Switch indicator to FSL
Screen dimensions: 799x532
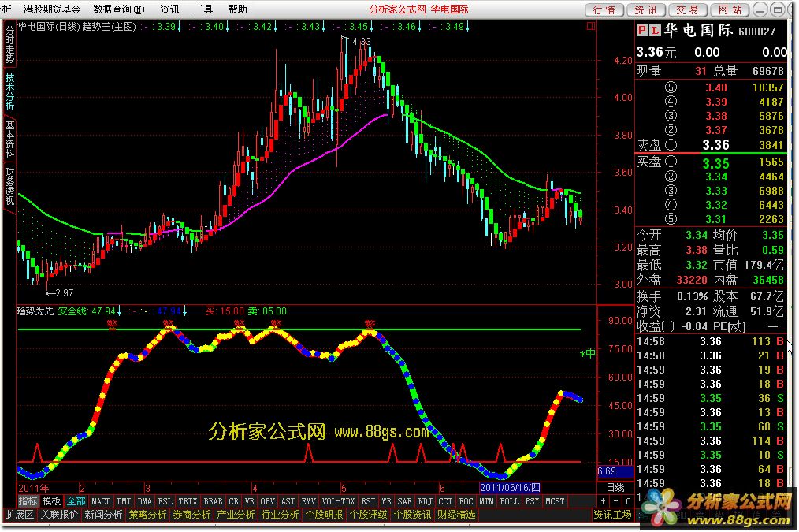[x=165, y=501]
